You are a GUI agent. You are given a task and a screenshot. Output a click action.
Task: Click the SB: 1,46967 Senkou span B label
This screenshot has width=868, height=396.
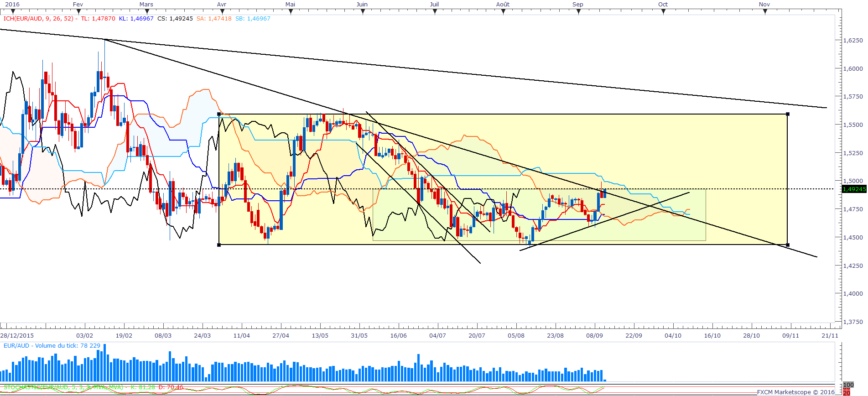253,19
